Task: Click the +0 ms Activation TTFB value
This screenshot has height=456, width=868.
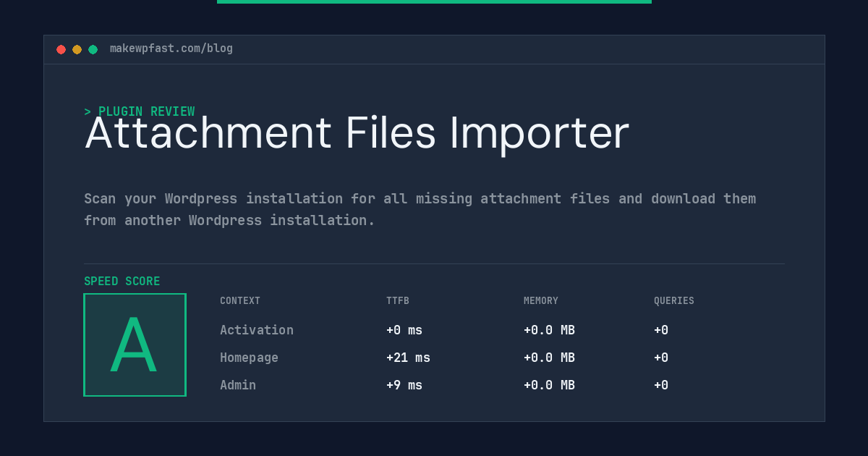Action: (x=404, y=330)
